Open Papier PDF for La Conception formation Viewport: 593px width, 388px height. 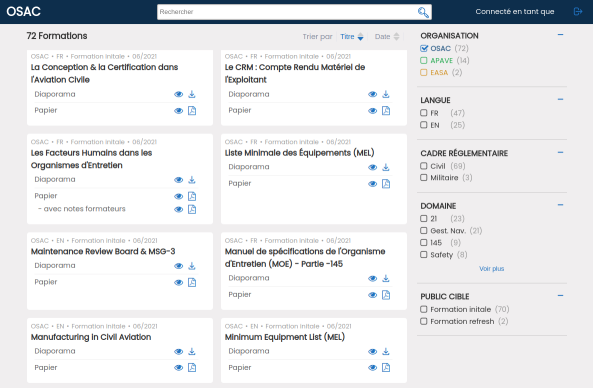(192, 111)
